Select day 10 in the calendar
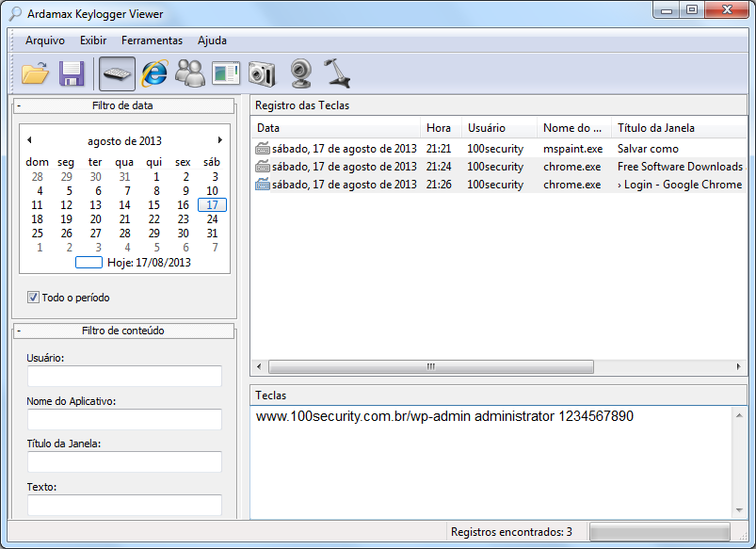Screen dimensions: 756x549 [212, 191]
